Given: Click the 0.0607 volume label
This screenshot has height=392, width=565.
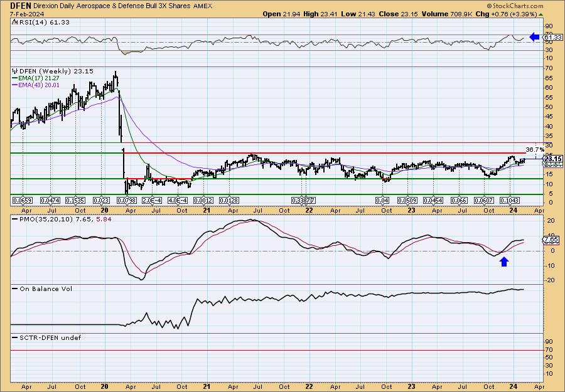Looking at the screenshot, I should pyautogui.click(x=484, y=200).
